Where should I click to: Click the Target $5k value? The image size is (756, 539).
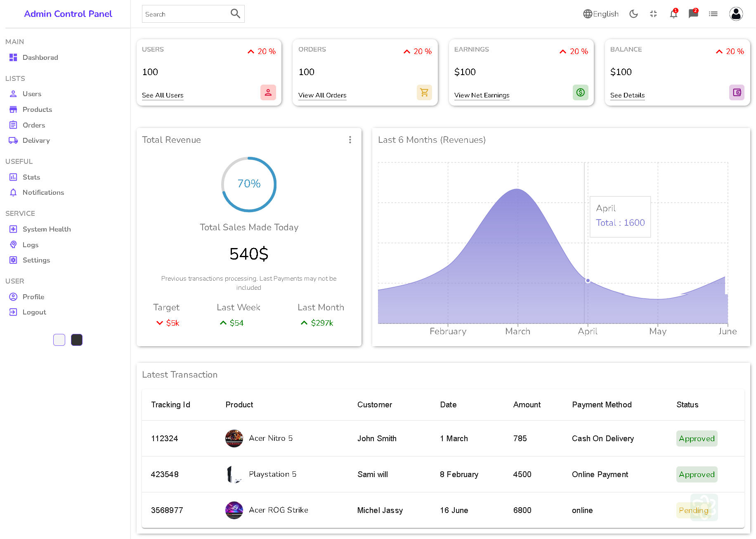(172, 323)
